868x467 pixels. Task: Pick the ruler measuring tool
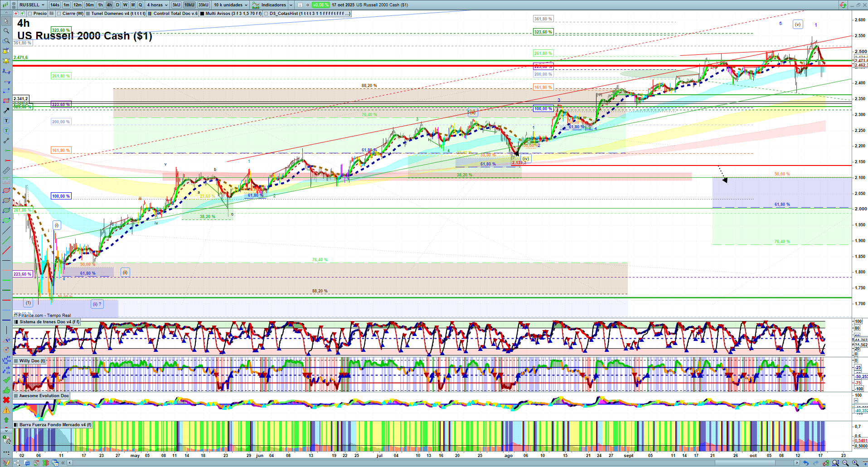(x=6, y=171)
